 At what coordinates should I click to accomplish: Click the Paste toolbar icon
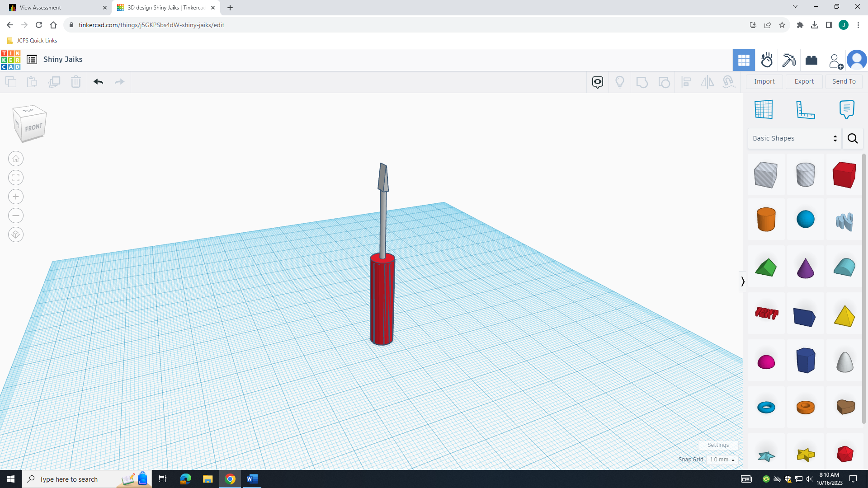(32, 82)
